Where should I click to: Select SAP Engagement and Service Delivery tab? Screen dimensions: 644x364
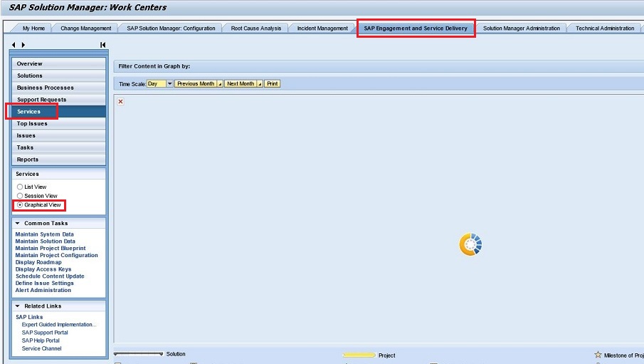click(416, 28)
